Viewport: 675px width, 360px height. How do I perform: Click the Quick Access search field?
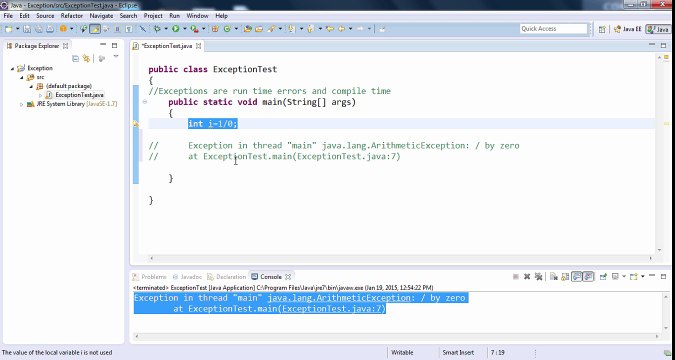coord(554,29)
